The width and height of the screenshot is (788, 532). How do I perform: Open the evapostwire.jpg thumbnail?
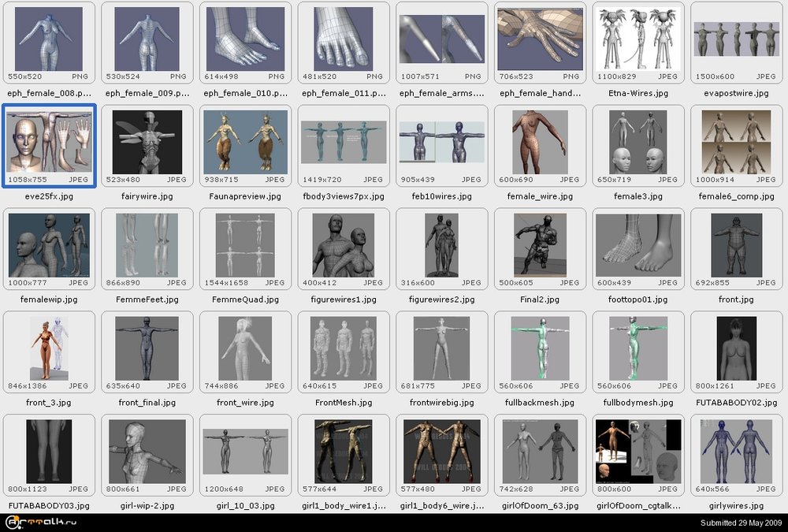(x=736, y=39)
